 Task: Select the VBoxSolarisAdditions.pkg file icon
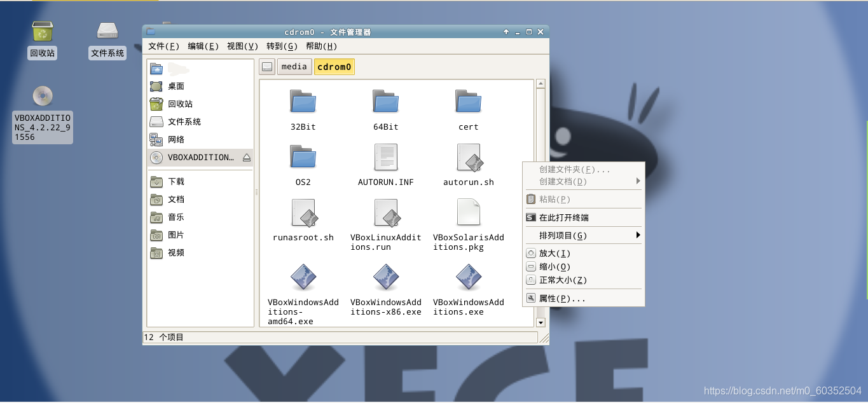pos(469,212)
